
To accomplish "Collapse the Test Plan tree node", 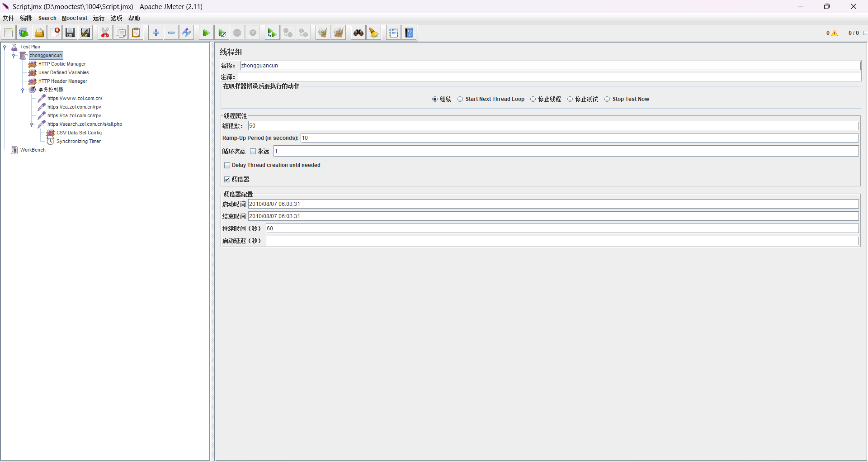I will [5, 47].
